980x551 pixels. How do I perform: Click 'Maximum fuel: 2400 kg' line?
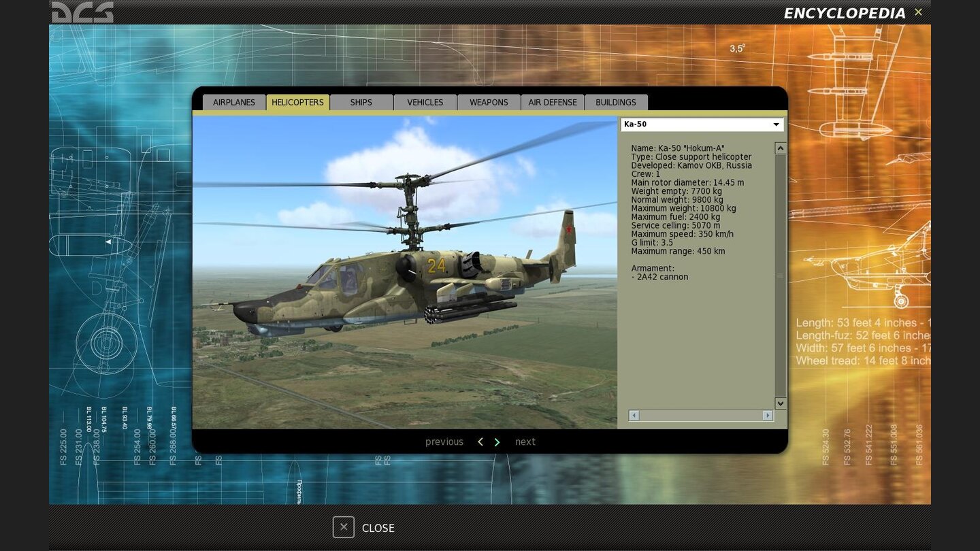pos(675,217)
